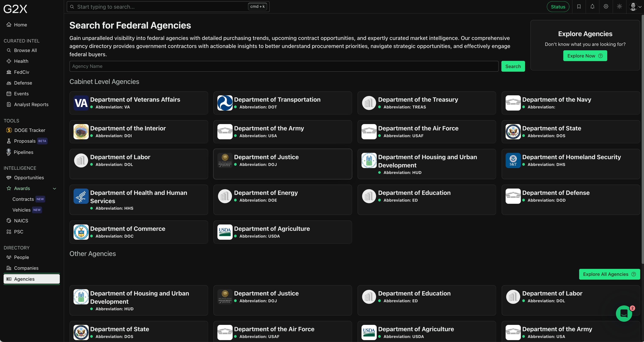Image resolution: width=644 pixels, height=342 pixels.
Task: Click Labor building icon in Cabinet section
Action: [x=81, y=160]
